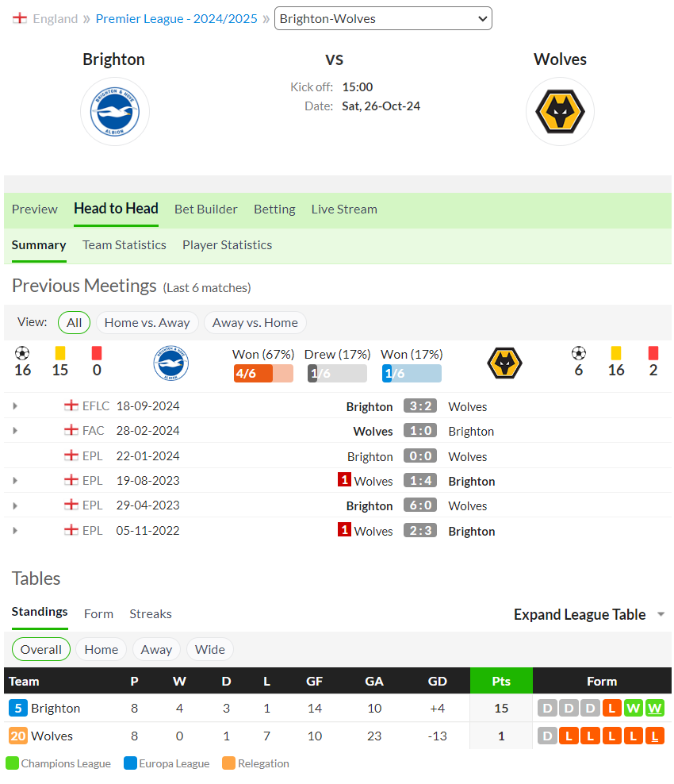Click the 6:0 score of Brighton vs Wolves
The height and width of the screenshot is (784, 674).
coord(420,505)
